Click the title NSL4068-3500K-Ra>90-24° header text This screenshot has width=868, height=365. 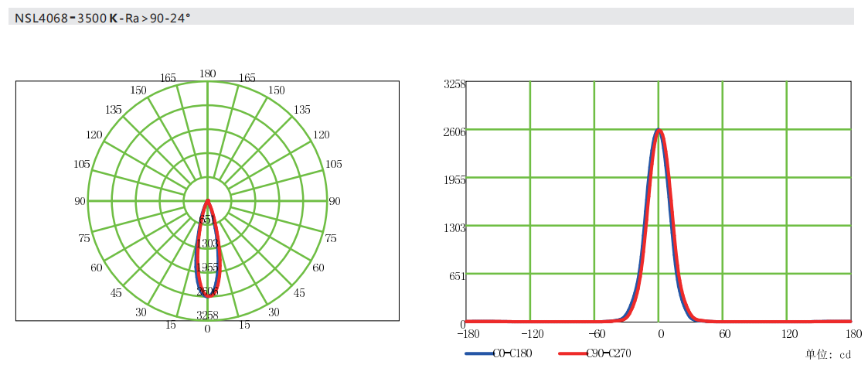103,18
